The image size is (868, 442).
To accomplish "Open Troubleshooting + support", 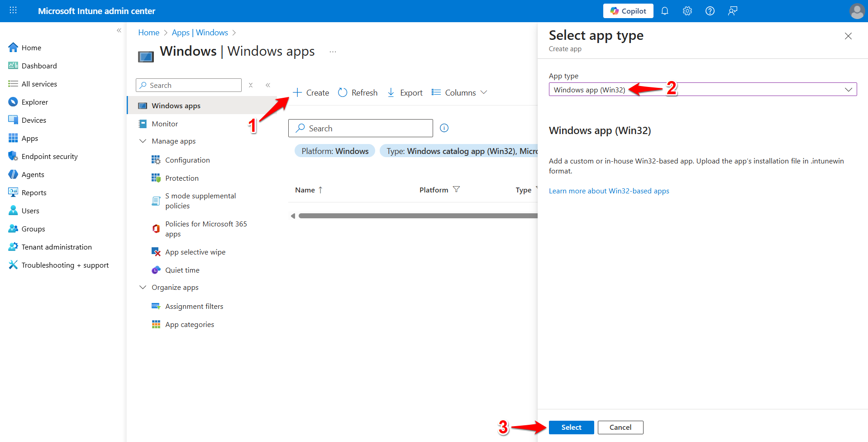I will click(x=58, y=265).
